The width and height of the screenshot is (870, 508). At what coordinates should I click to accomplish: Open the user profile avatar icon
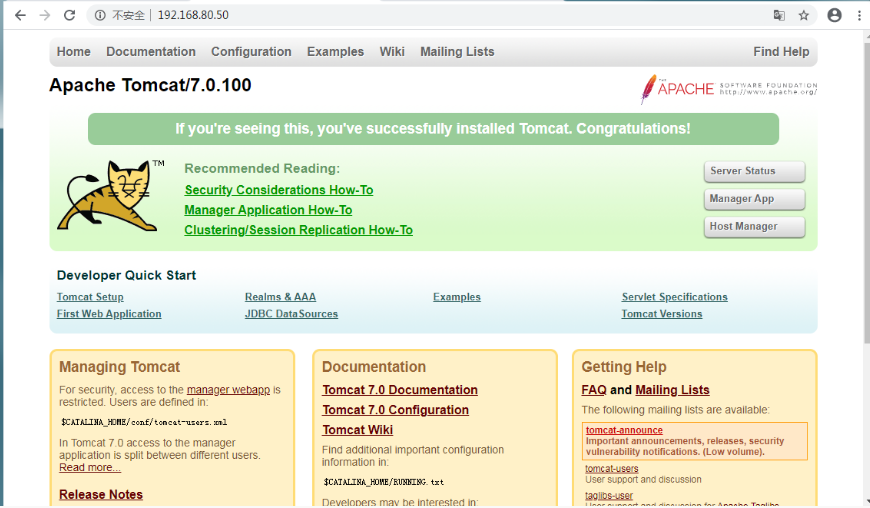[x=834, y=15]
